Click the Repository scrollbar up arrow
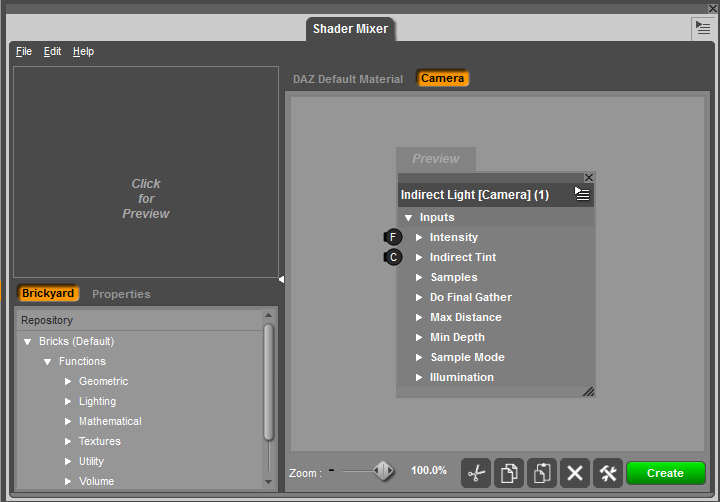720x502 pixels. pos(269,316)
